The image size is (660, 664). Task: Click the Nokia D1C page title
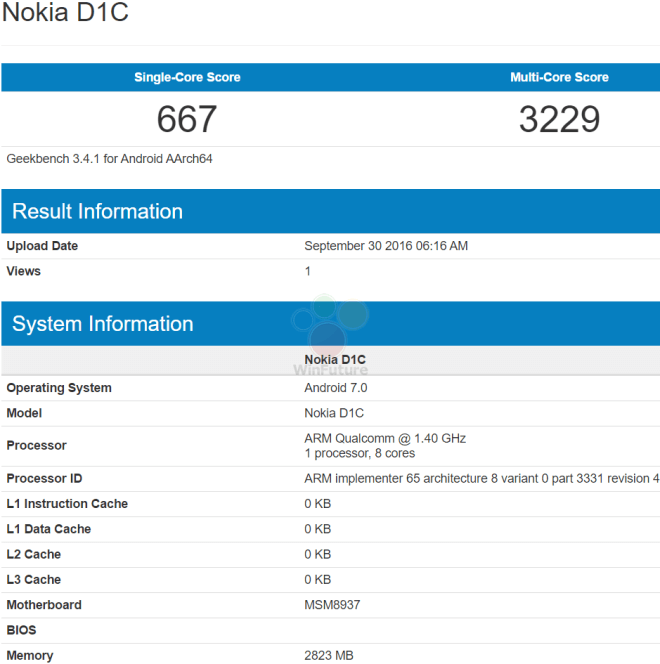pos(65,14)
